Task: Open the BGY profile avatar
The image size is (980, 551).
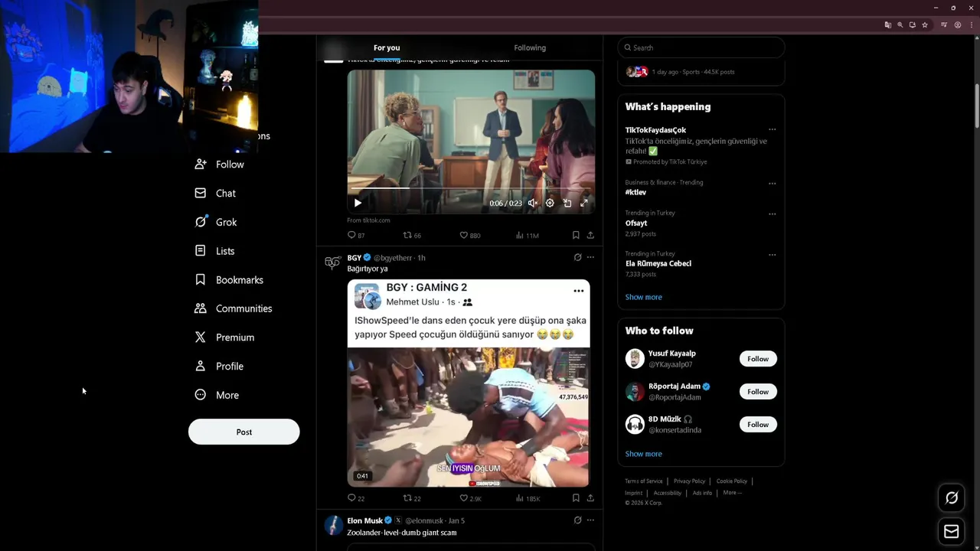Action: coord(332,262)
